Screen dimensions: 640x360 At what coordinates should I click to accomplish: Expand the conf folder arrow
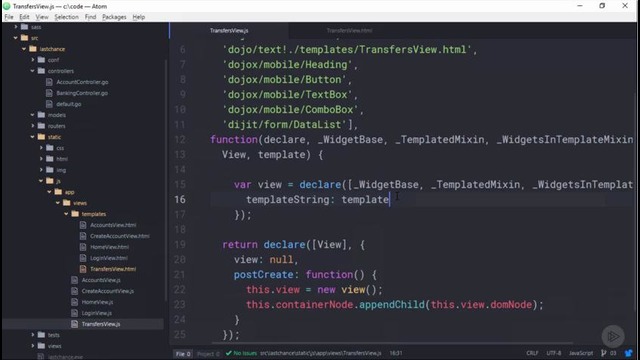click(33, 60)
